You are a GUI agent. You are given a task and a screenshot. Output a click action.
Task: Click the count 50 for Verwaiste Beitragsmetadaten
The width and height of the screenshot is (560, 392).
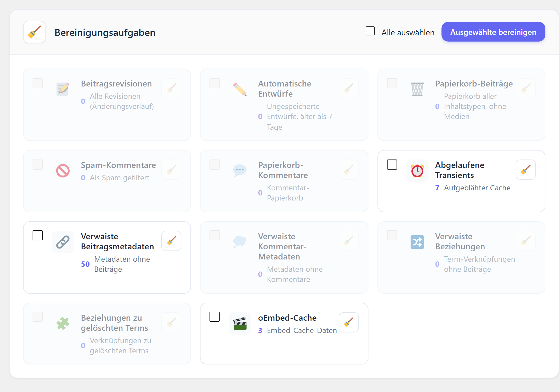pyautogui.click(x=85, y=264)
